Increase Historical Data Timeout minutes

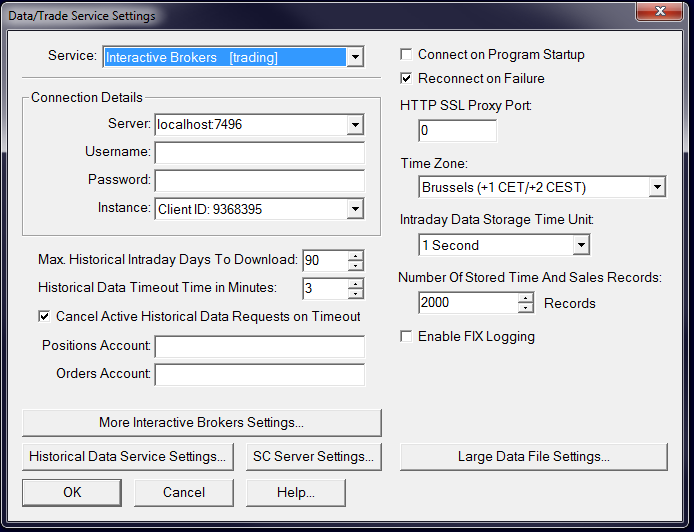tap(356, 284)
